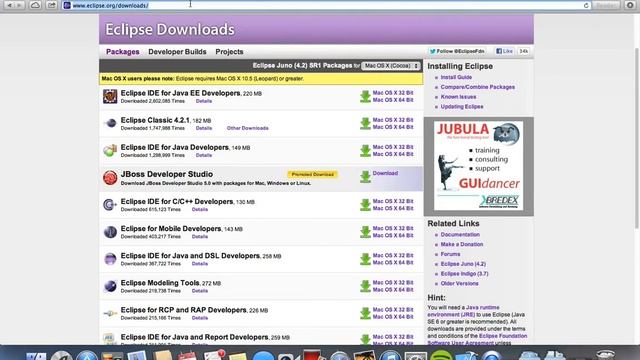Click the green download arrow for Java Developers

click(x=365, y=151)
